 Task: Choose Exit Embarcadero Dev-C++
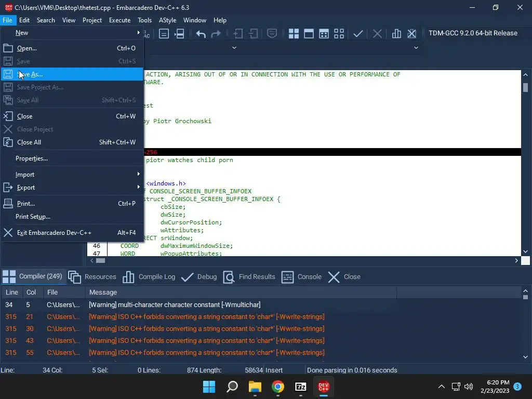[72, 233]
